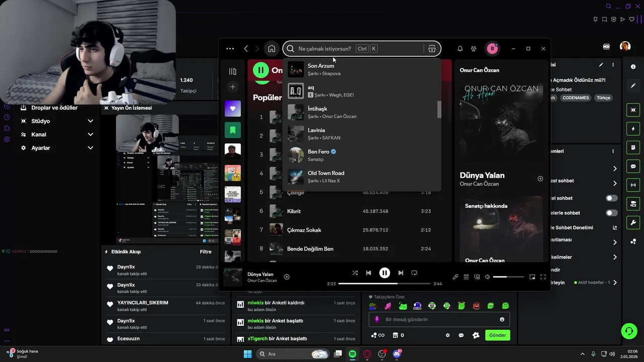Open the Filtre option in Etkinlik Akışı

[x=206, y=252]
